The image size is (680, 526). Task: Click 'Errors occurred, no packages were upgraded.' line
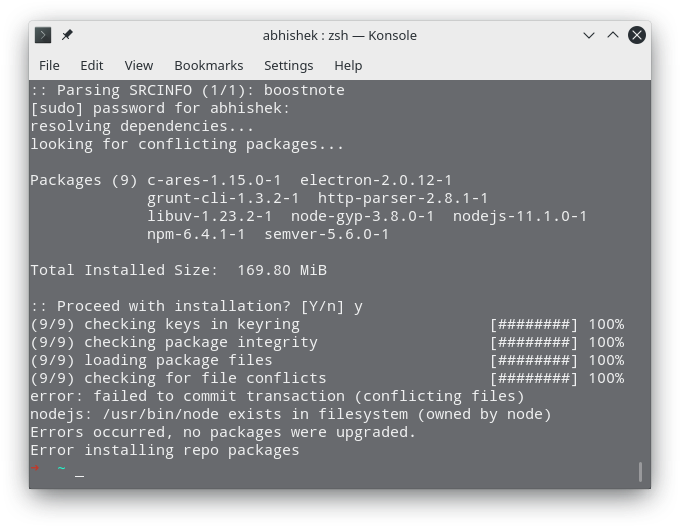tap(223, 433)
